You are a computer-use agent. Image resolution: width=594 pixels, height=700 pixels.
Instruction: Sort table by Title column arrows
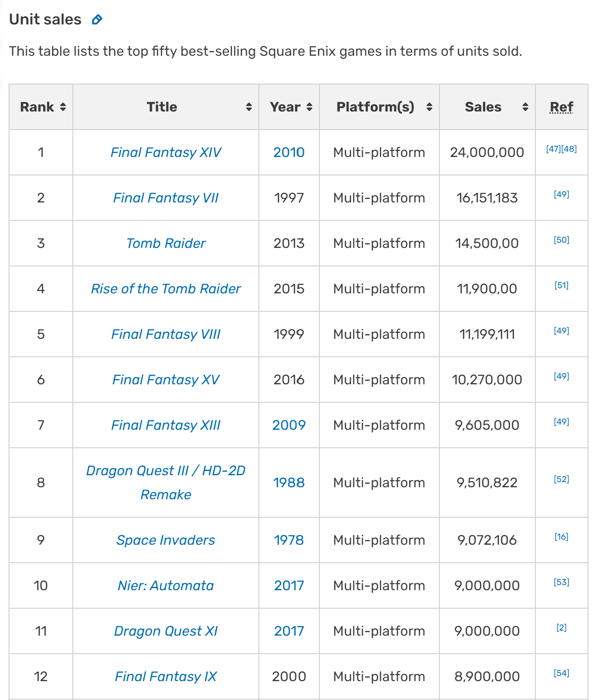249,107
